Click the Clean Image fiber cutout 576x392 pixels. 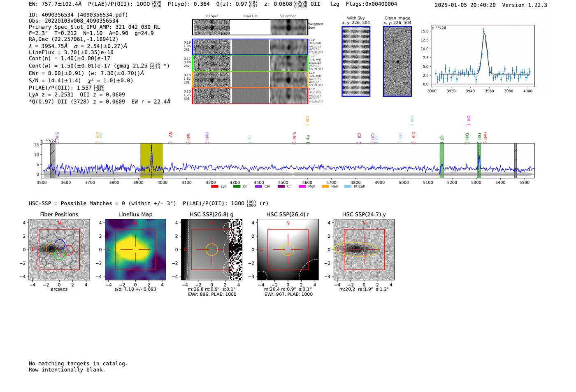click(x=397, y=61)
